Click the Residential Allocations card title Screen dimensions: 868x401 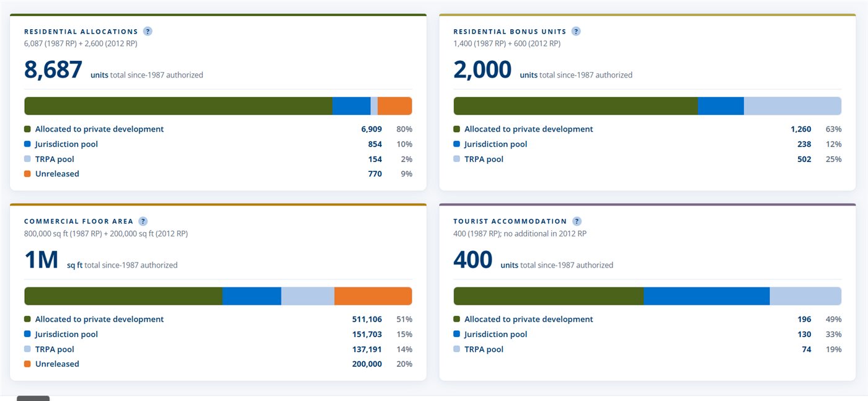point(81,32)
